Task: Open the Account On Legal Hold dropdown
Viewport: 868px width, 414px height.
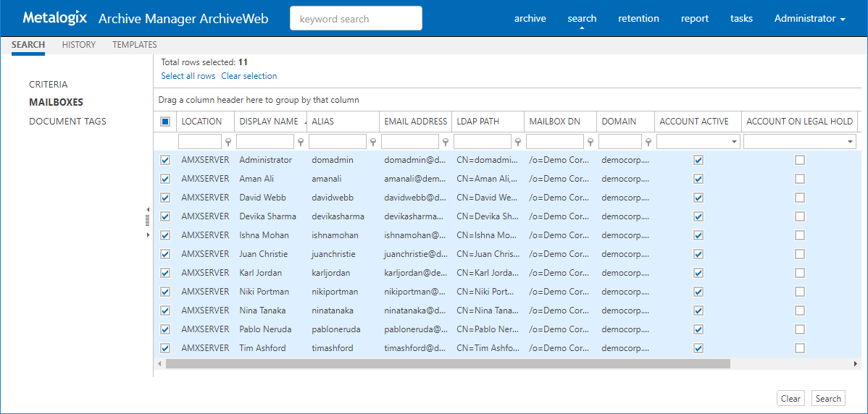Action: tap(850, 143)
